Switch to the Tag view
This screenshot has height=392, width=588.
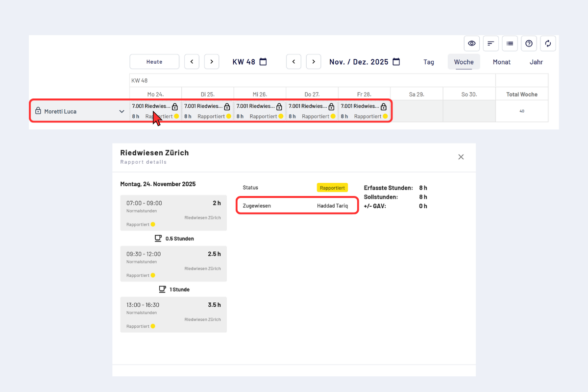tap(429, 62)
